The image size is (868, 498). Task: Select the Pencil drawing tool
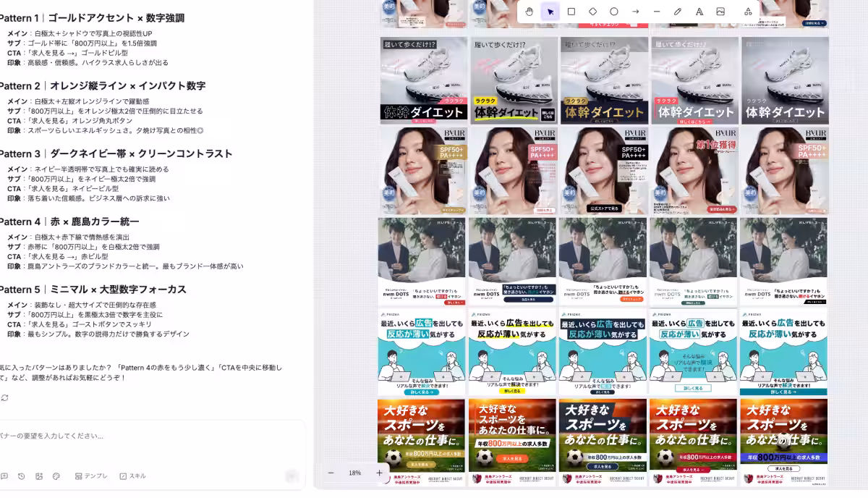[x=678, y=12]
